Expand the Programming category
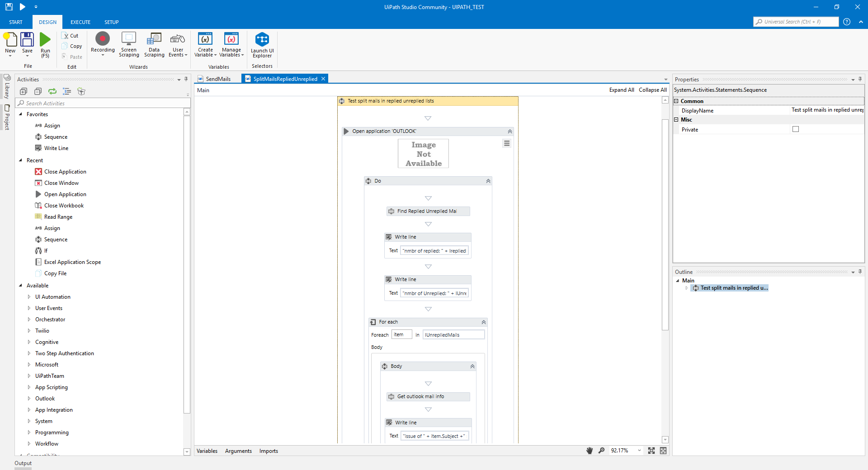The image size is (868, 470). click(x=29, y=432)
